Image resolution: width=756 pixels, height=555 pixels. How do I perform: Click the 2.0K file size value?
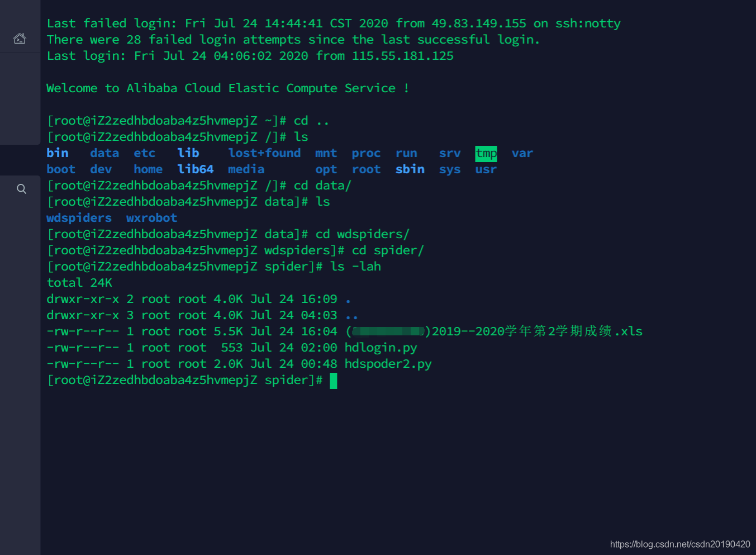(x=228, y=364)
